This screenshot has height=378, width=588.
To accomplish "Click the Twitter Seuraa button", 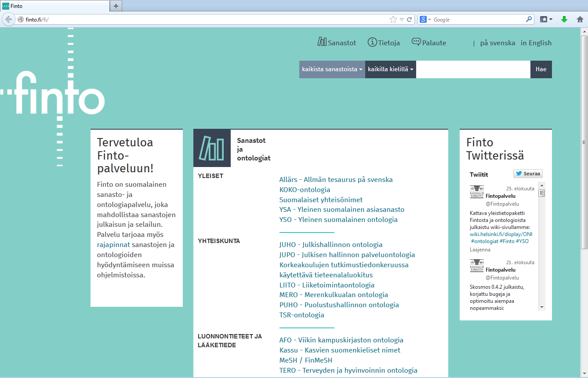I will click(528, 174).
